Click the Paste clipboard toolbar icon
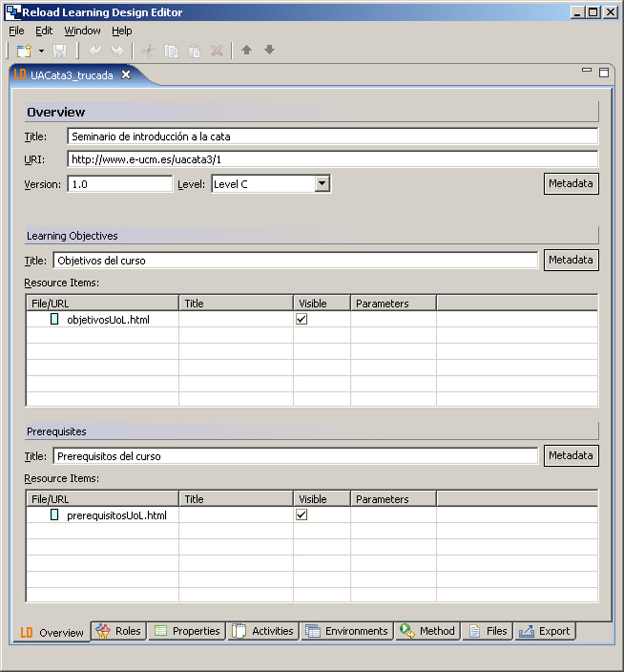 click(194, 50)
